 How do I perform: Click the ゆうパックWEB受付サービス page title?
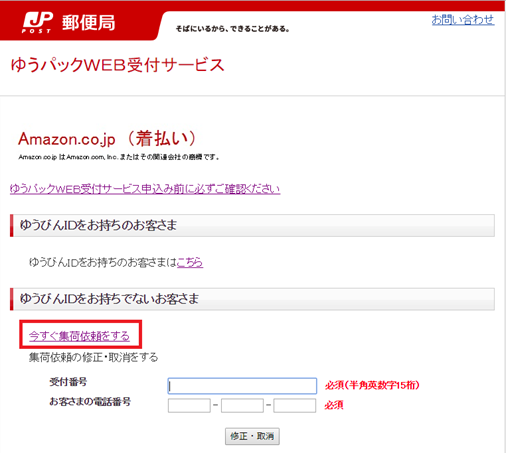pos(118,65)
